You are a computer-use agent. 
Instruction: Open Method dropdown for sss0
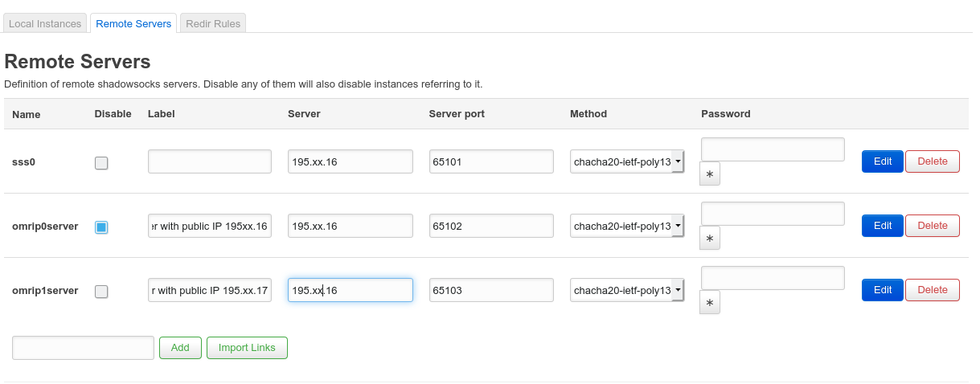[x=627, y=161]
